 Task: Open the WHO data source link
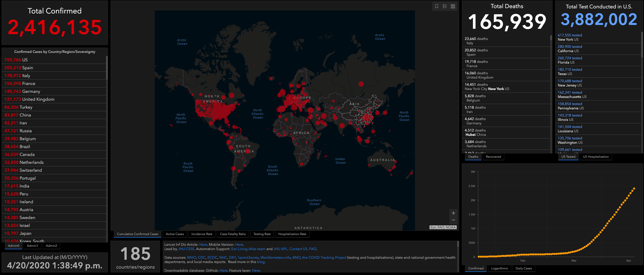point(191,258)
